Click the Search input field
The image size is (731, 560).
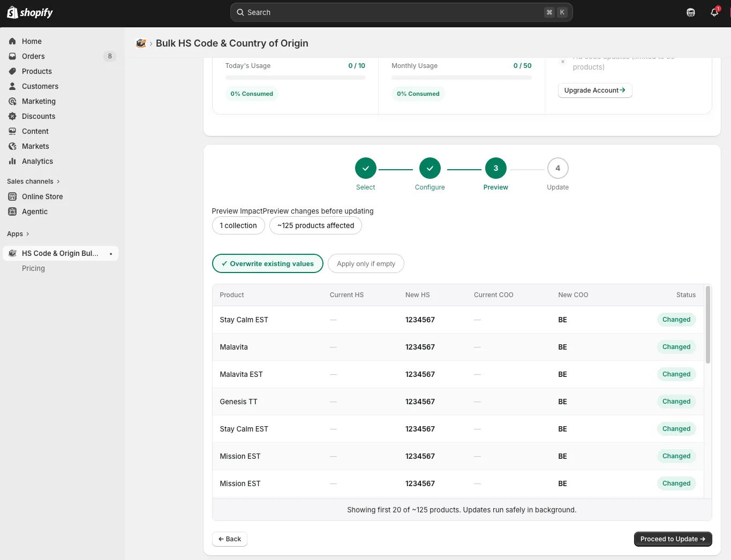[x=401, y=12]
